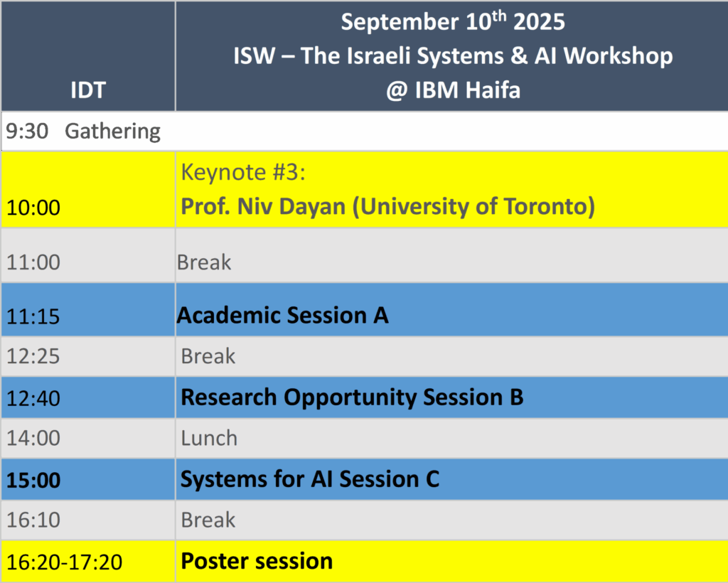Select the 16:10 Break row
Screen dimensions: 728x583
[x=365, y=520]
